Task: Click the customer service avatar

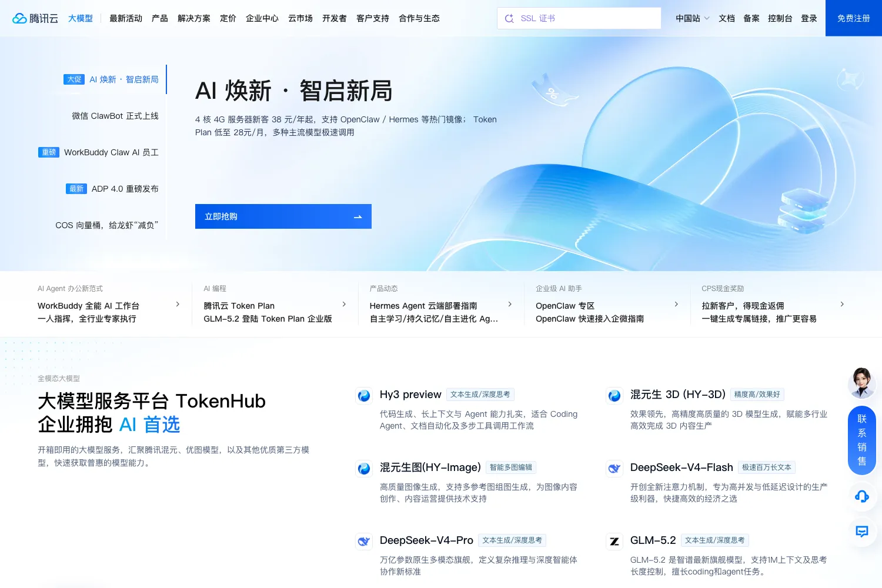Action: point(862,383)
